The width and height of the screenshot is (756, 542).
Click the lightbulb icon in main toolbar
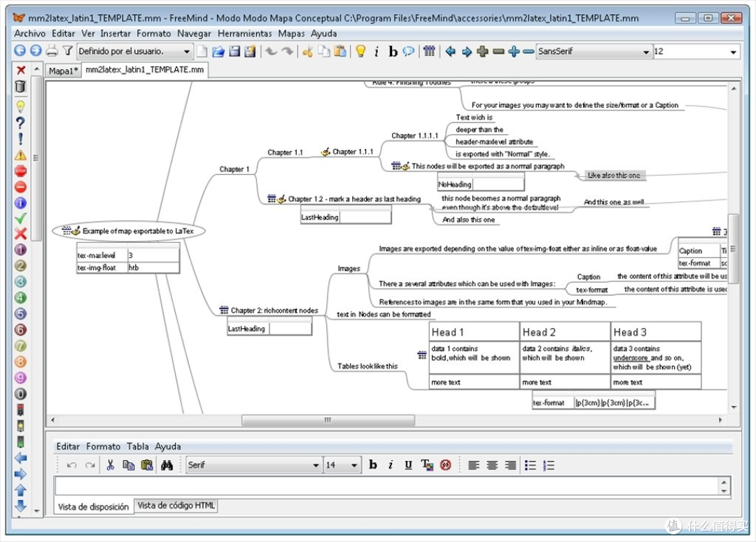[360, 51]
